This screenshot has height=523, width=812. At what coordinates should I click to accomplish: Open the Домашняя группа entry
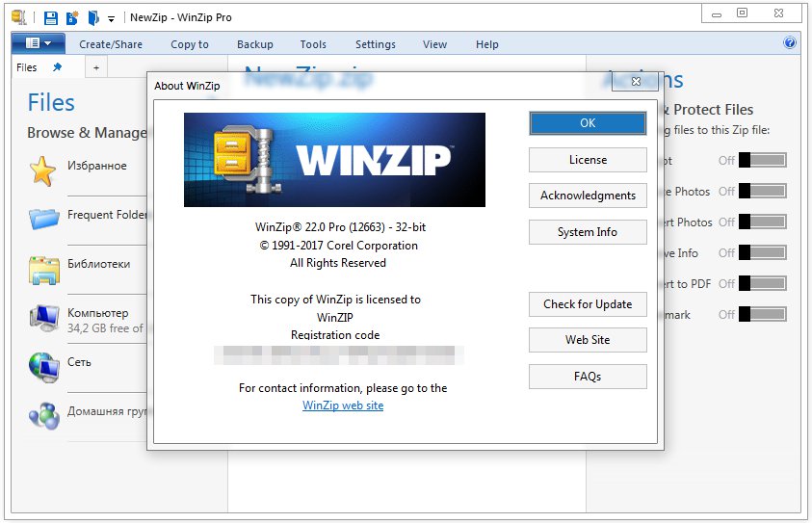click(107, 411)
